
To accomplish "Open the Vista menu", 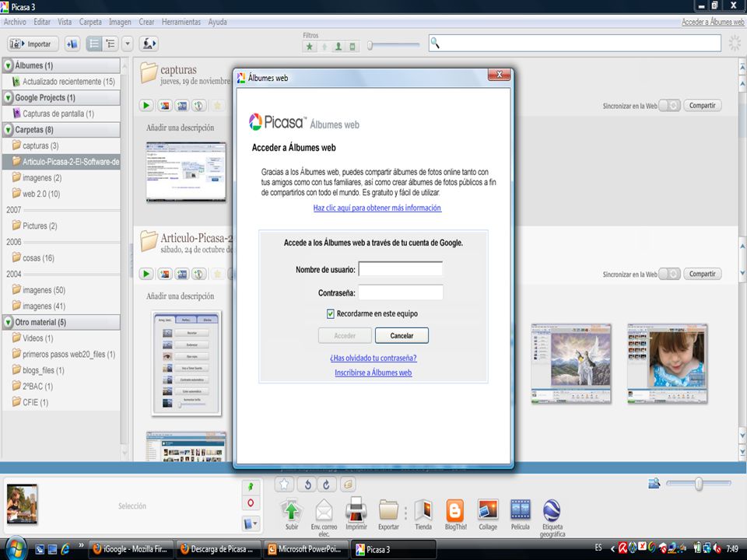I will pos(65,22).
